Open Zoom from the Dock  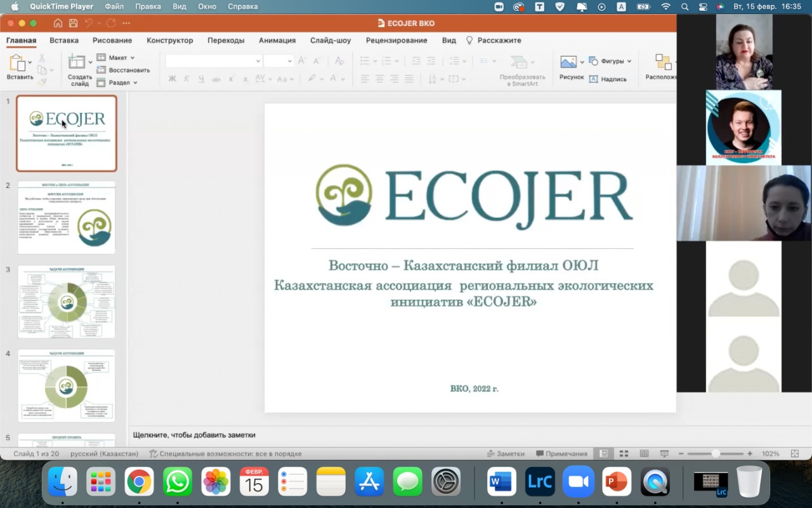578,483
